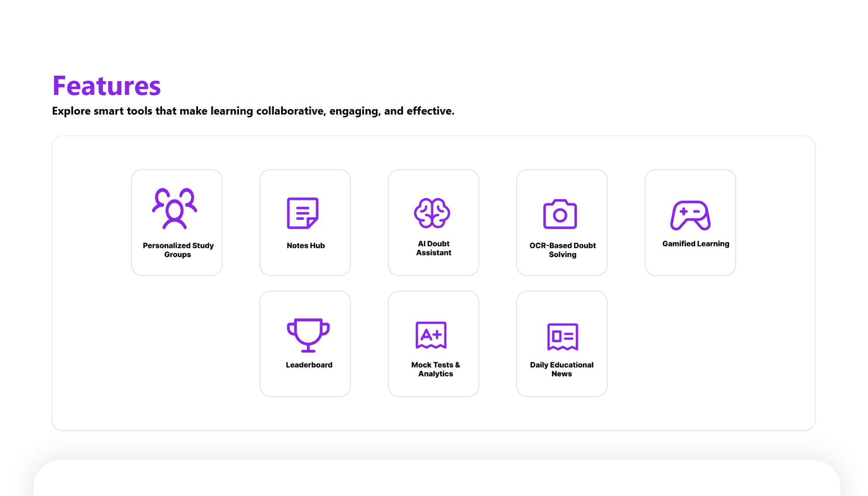Click the rounded section appearing below Features
This screenshot has width=868, height=496.
pyautogui.click(x=434, y=477)
